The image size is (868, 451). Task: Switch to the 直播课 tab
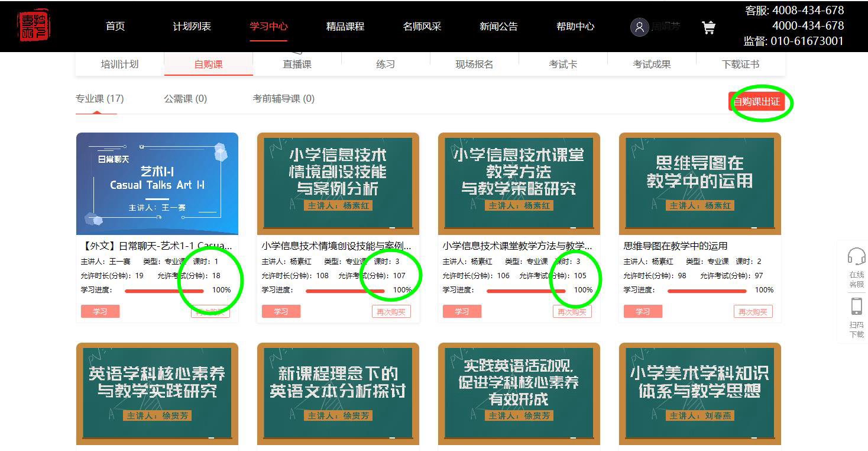tap(297, 64)
